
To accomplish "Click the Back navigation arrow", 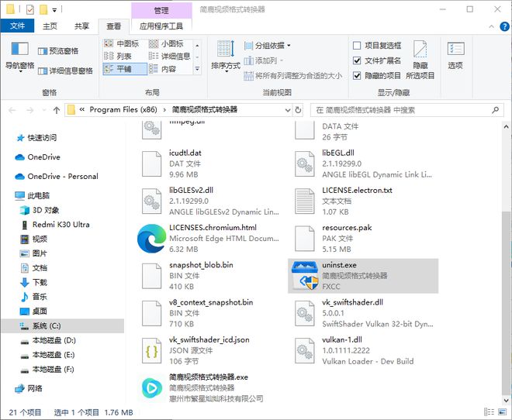I will pyautogui.click(x=12, y=110).
